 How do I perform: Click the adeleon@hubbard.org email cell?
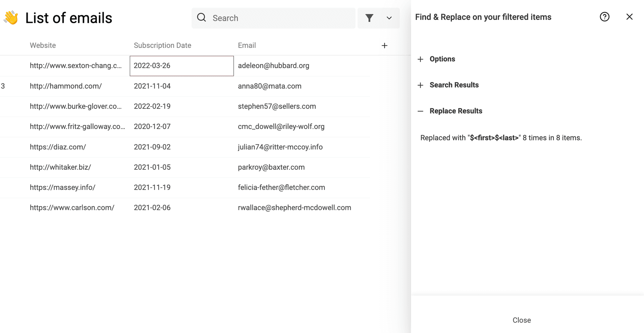(x=273, y=66)
